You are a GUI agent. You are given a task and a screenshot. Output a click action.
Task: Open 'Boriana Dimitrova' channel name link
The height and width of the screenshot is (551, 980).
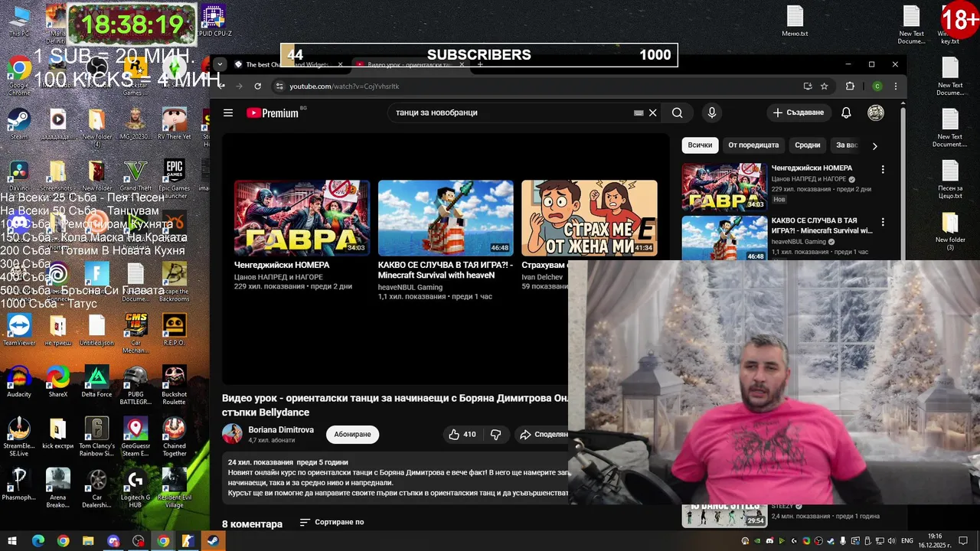281,430
